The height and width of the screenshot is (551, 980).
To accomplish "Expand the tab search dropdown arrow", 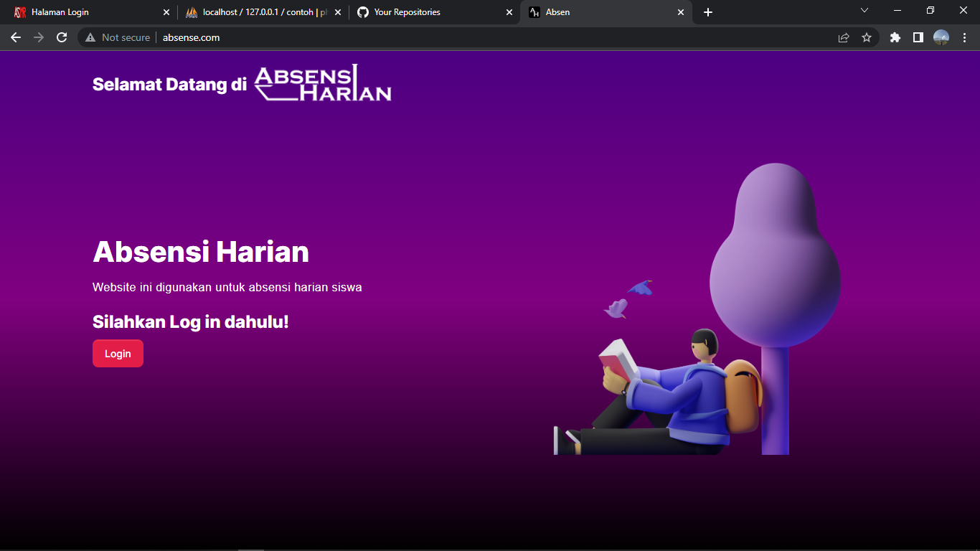I will pyautogui.click(x=864, y=10).
